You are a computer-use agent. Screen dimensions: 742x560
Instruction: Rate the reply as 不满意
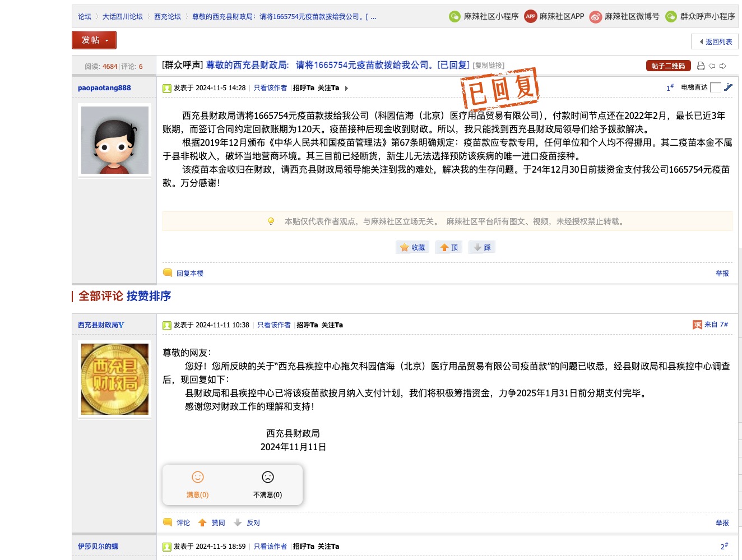click(267, 484)
